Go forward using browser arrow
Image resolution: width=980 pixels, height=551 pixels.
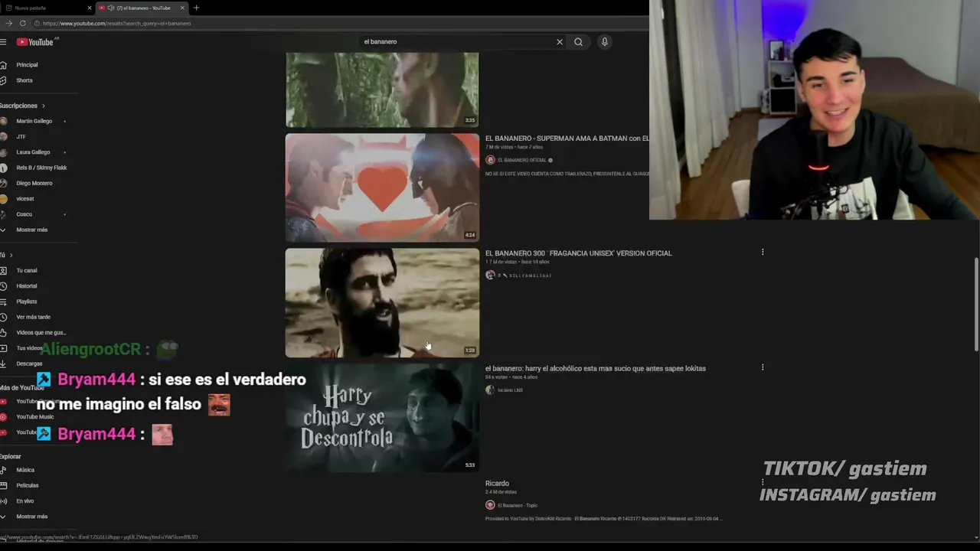pos(8,24)
